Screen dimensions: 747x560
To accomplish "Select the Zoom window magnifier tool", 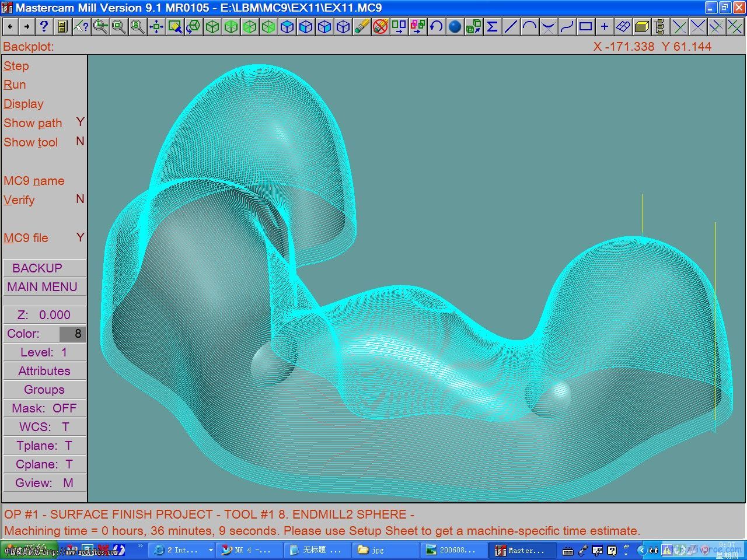I will pyautogui.click(x=100, y=27).
